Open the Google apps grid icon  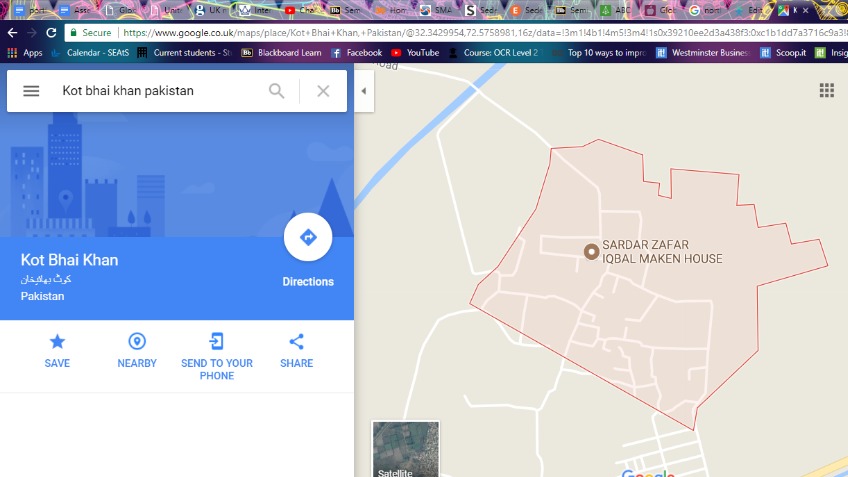coord(826,90)
